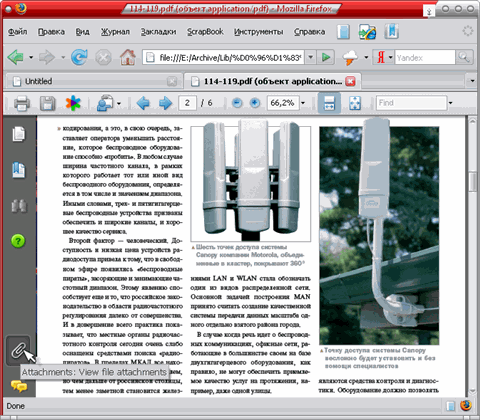Open the Правка menu

pyautogui.click(x=51, y=32)
